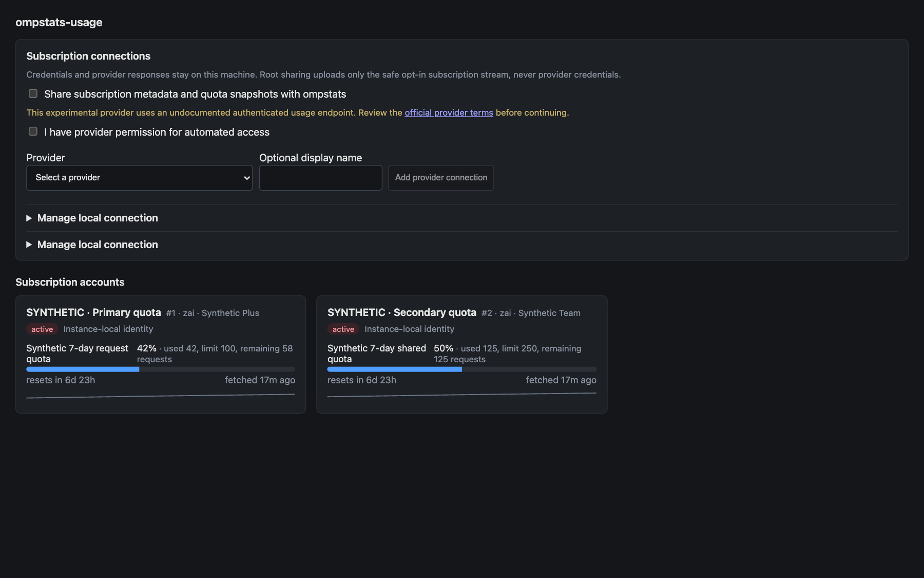Viewport: 924px width, 578px height.
Task: Select the SYNTHETIC · Primary quota card title
Action: (93, 312)
